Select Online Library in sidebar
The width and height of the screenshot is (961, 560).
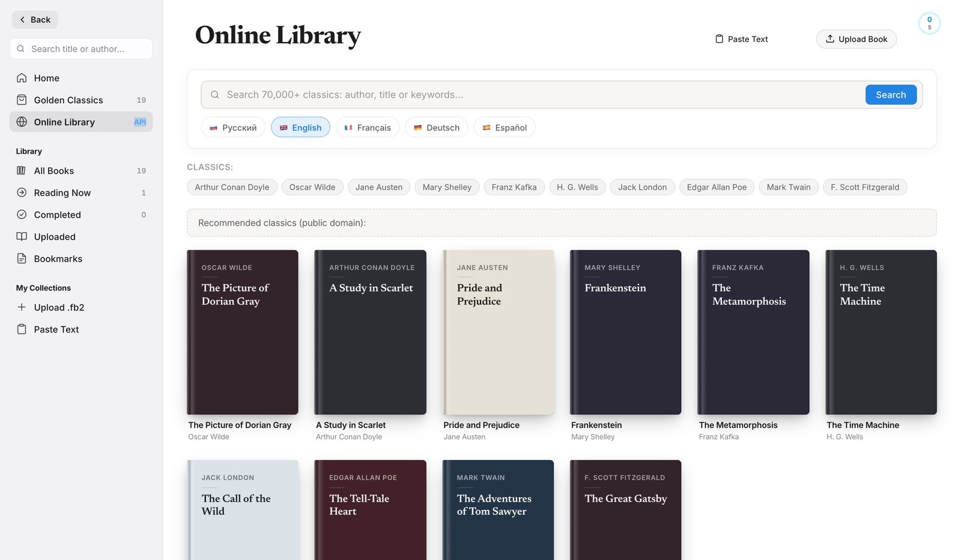point(81,122)
